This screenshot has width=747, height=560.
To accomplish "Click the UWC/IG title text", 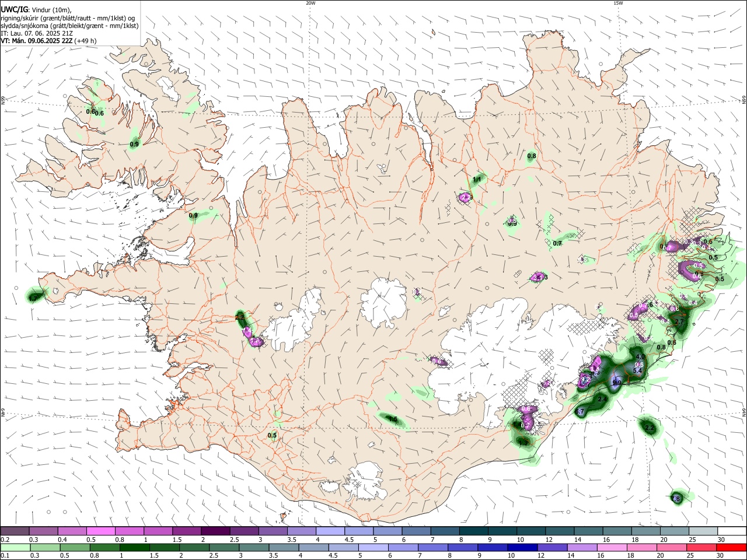I will pos(13,10).
